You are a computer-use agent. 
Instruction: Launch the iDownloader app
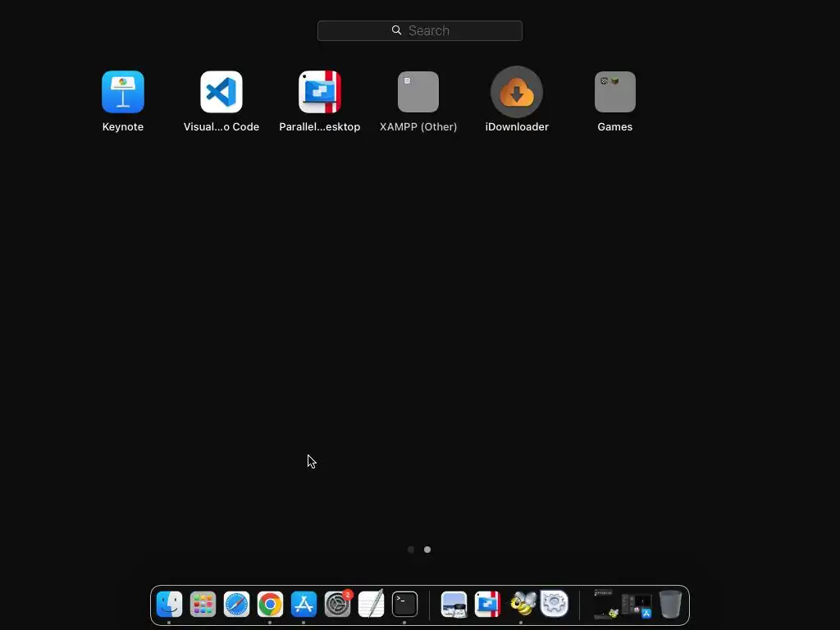click(517, 92)
